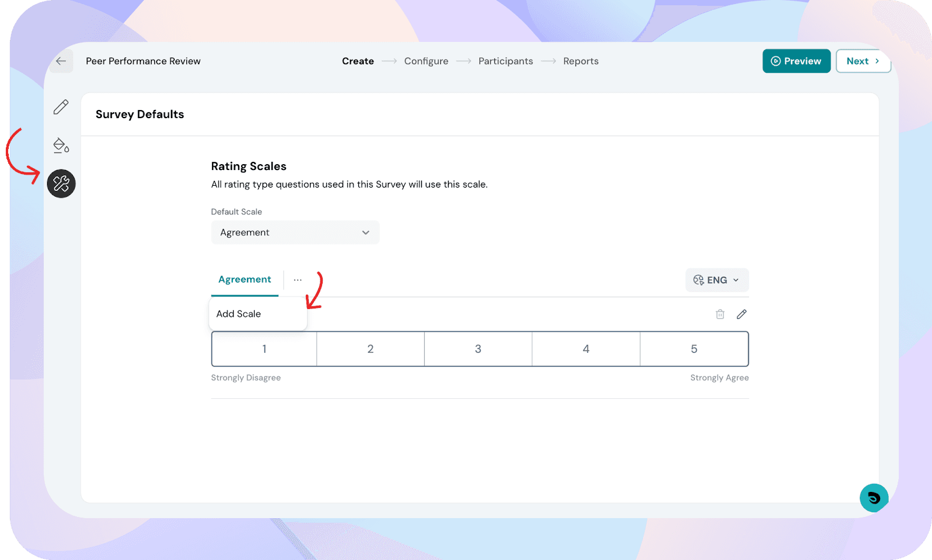Open the ENG language selector
Image resolution: width=932 pixels, height=560 pixels.
click(717, 280)
